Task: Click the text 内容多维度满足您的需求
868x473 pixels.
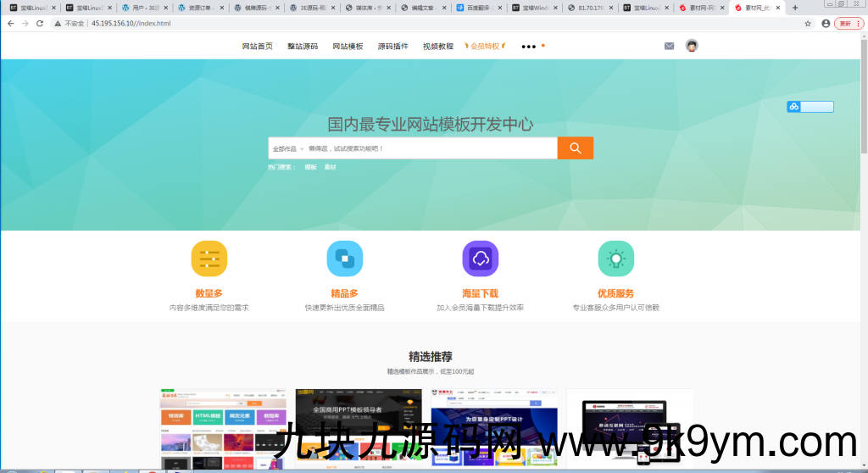Action: click(209, 308)
